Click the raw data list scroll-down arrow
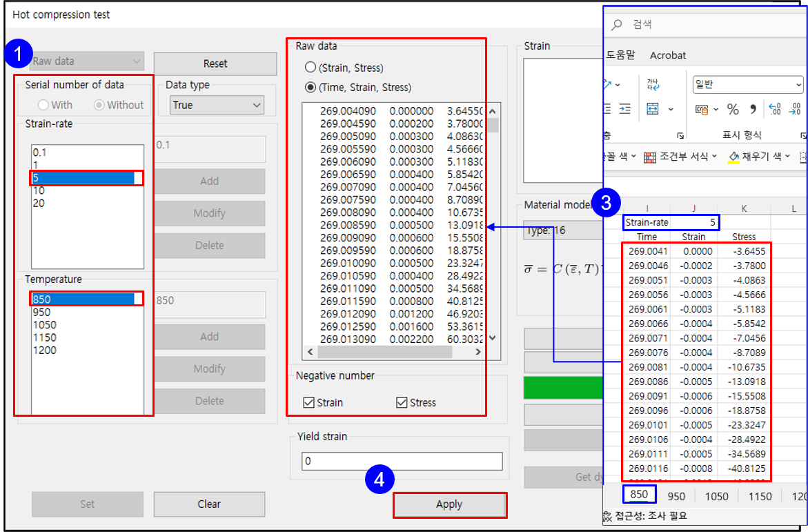The image size is (808, 532). click(x=492, y=338)
